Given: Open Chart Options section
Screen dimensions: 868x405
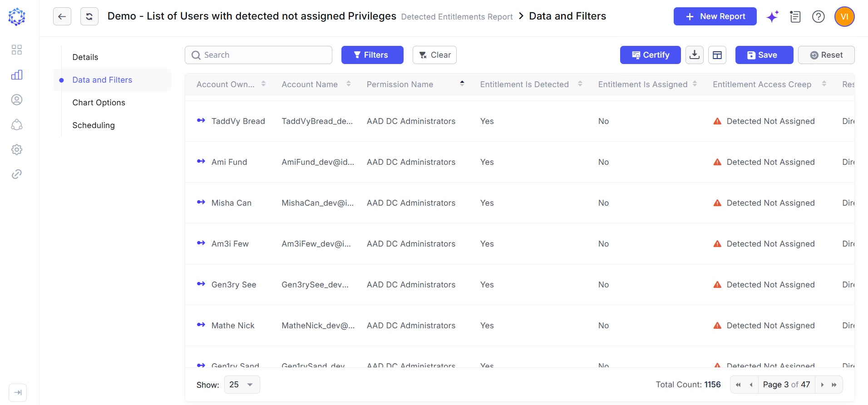Looking at the screenshot, I should [99, 103].
